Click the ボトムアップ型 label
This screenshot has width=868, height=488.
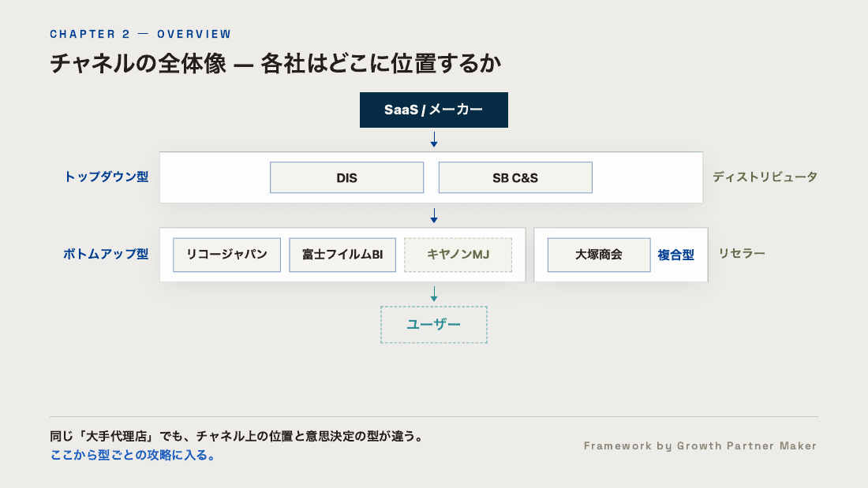[x=106, y=254]
